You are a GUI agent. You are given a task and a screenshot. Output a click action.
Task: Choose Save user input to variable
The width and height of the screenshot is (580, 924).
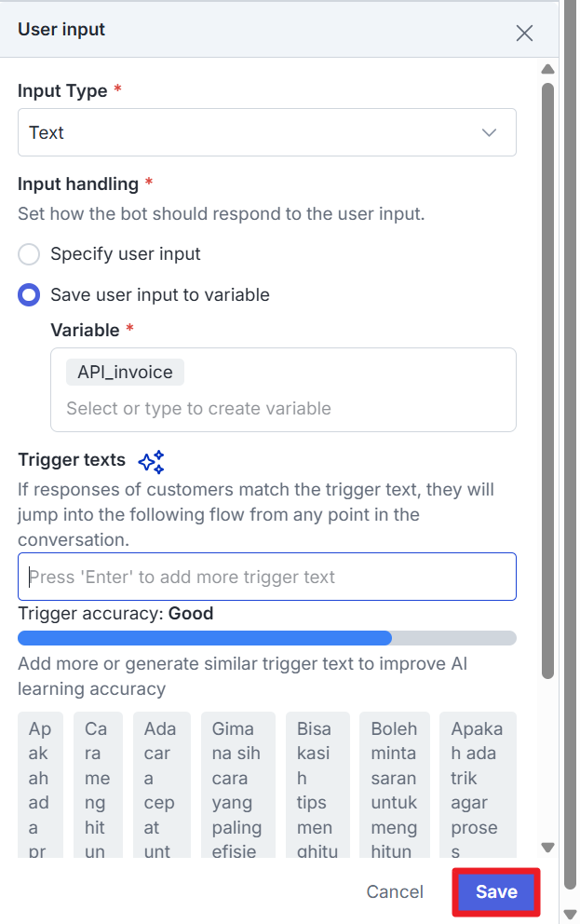30,295
